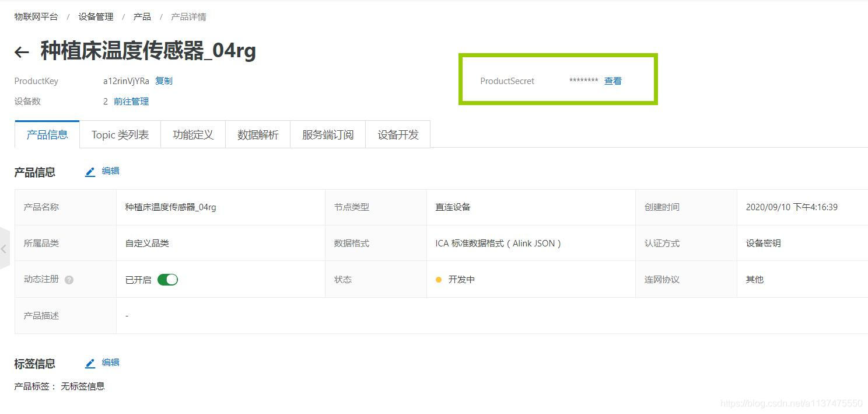Click the 自定义品类 category value

point(147,243)
